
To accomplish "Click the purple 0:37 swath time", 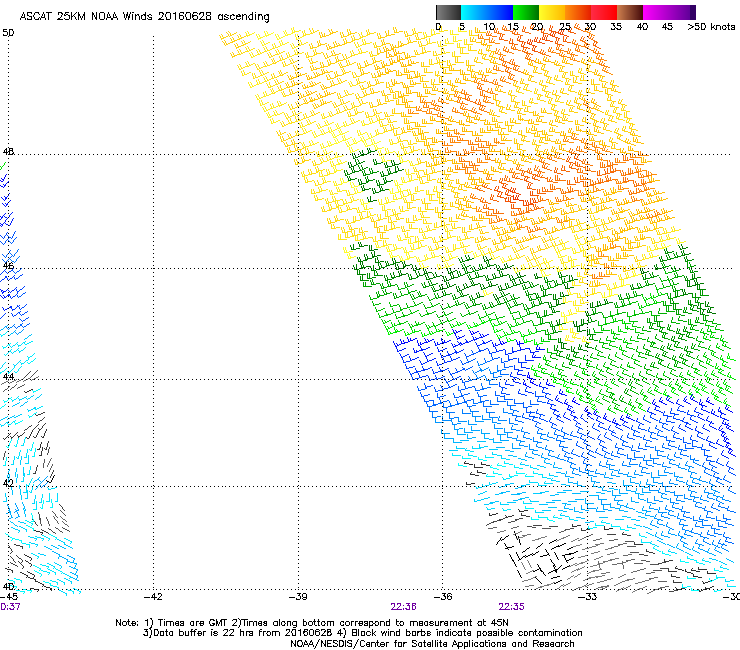I will [10, 607].
